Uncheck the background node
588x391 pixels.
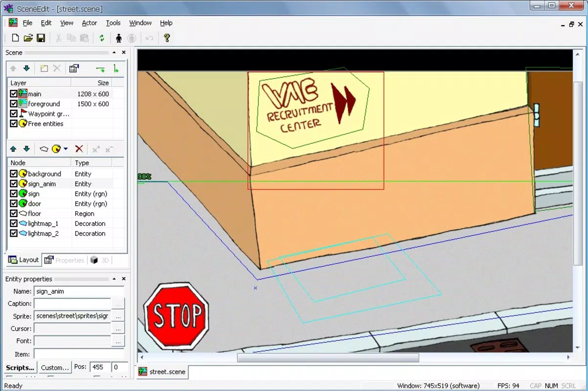14,174
